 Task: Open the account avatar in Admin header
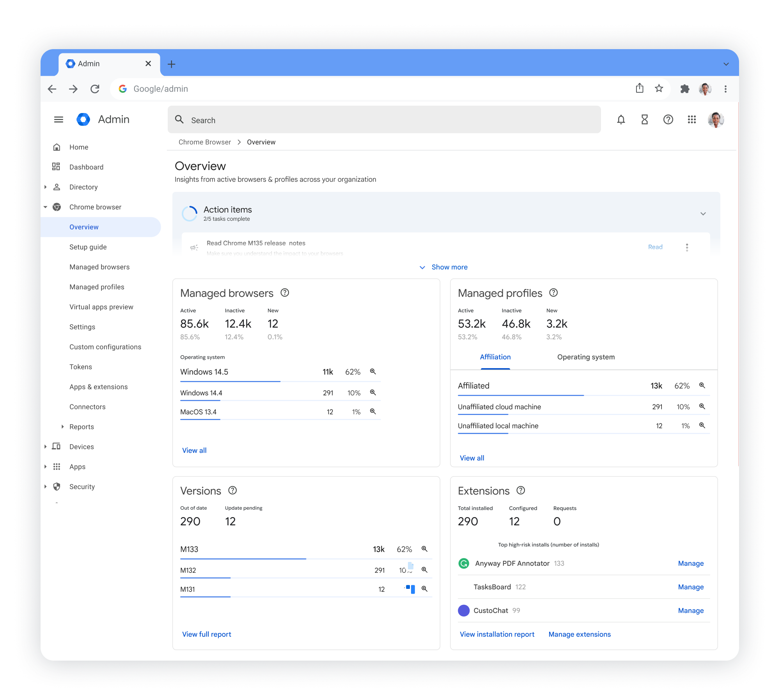716,119
